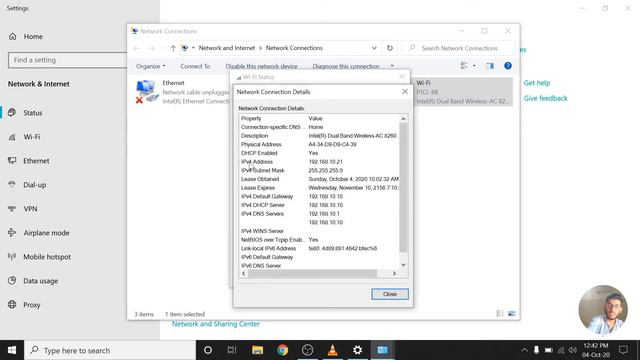The width and height of the screenshot is (640, 360).
Task: Click Close in Network Connection Details
Action: [390, 294]
